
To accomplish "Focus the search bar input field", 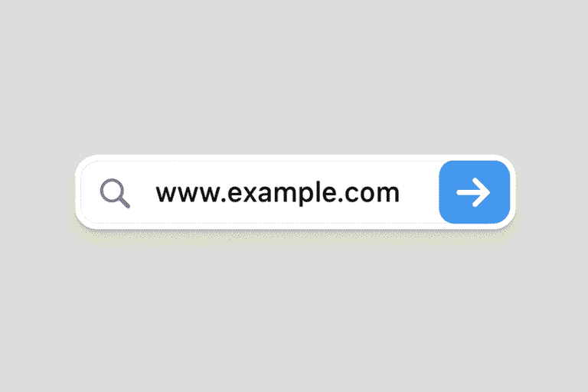I will [260, 192].
